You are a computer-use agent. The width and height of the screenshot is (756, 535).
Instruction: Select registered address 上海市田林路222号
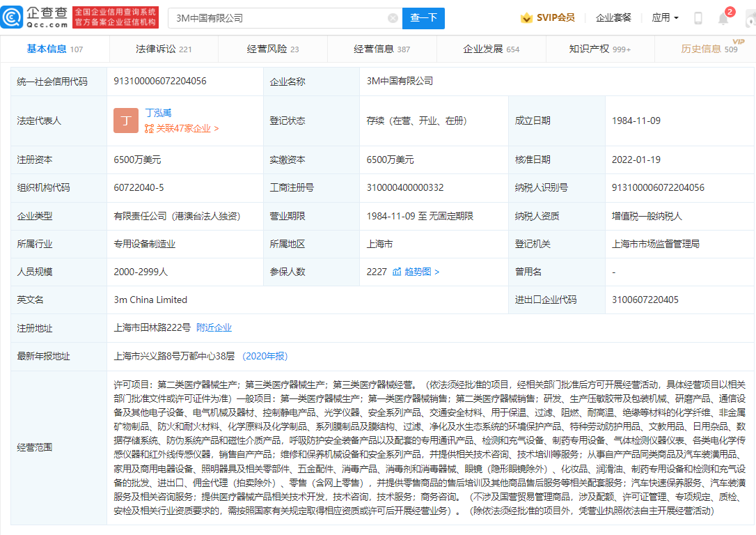click(x=152, y=327)
